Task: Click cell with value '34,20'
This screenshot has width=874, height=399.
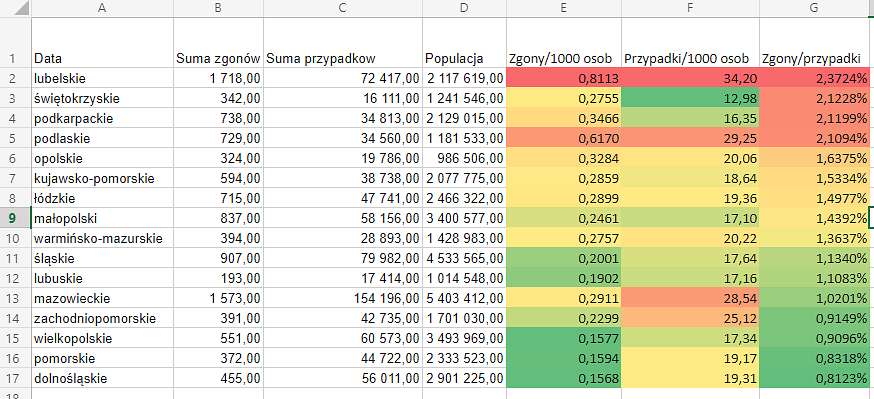Action: (x=690, y=78)
